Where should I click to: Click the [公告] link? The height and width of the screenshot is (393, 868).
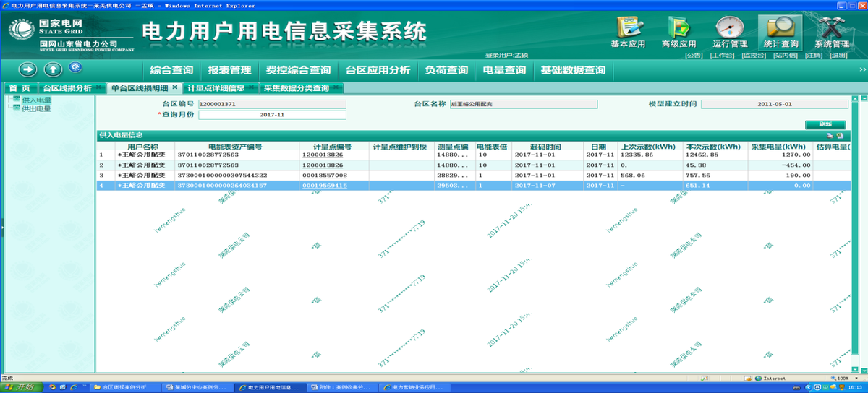pos(694,55)
